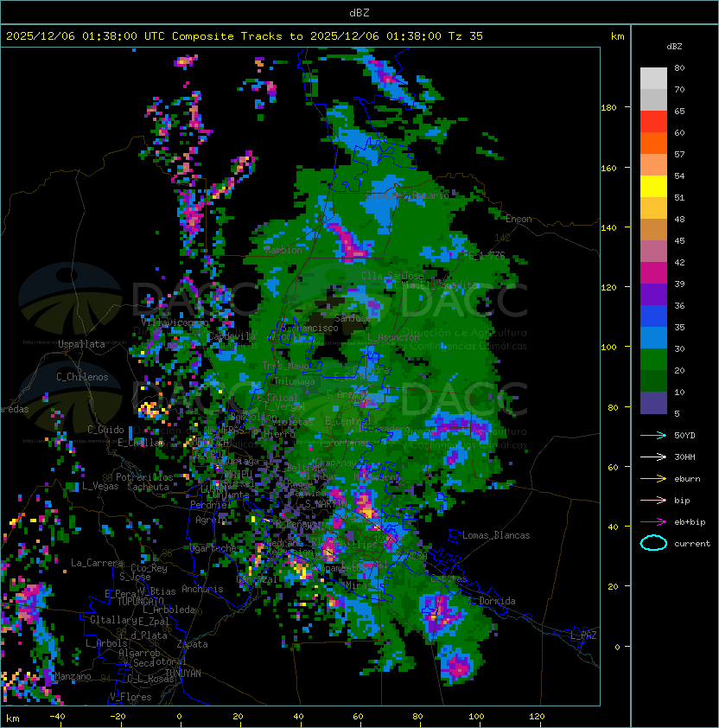Select the bright green 30 dBZ swatch
Screen dimensions: 719x728
pos(653,360)
